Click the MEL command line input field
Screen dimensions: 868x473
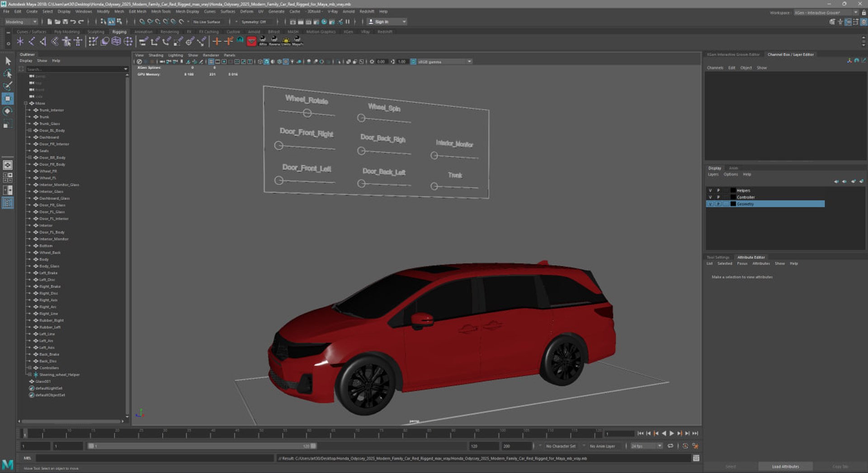point(156,458)
